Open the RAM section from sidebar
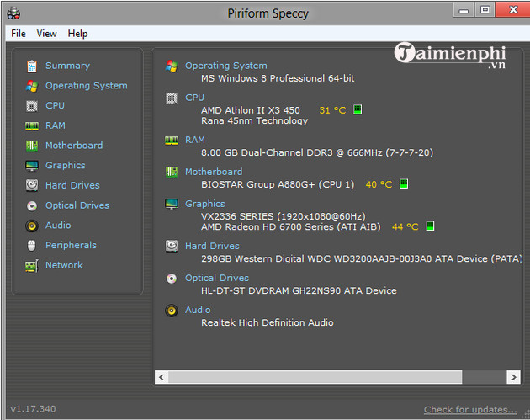 point(56,125)
